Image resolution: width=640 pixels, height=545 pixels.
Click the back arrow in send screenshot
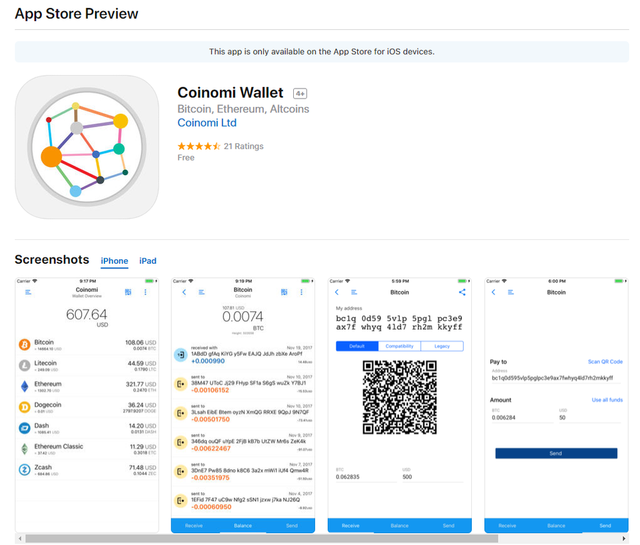pyautogui.click(x=493, y=292)
